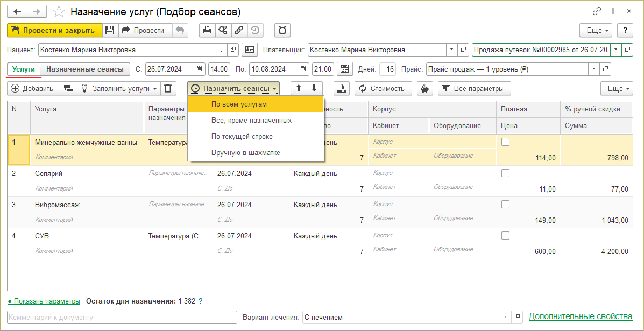Expand the Продажа путевок document dropdown
The width and height of the screenshot is (644, 331).
click(616, 50)
